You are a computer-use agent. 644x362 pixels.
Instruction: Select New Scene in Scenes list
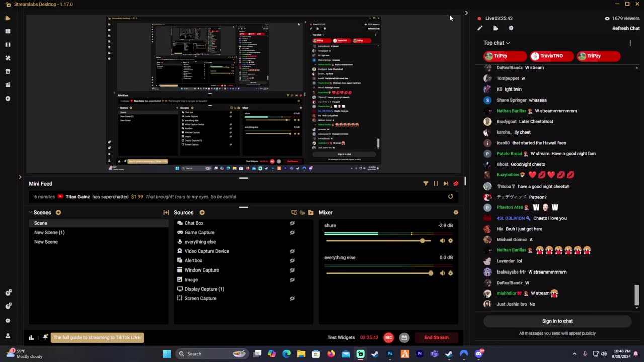[99, 242]
